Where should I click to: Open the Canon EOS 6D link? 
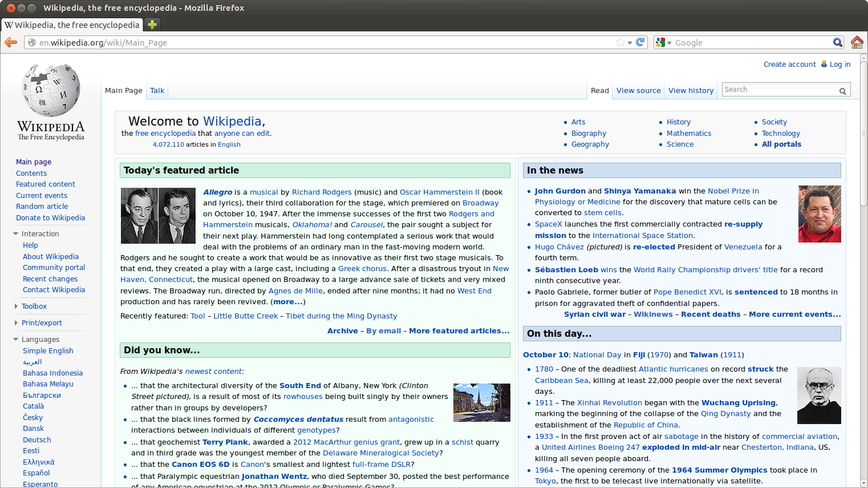pos(200,465)
